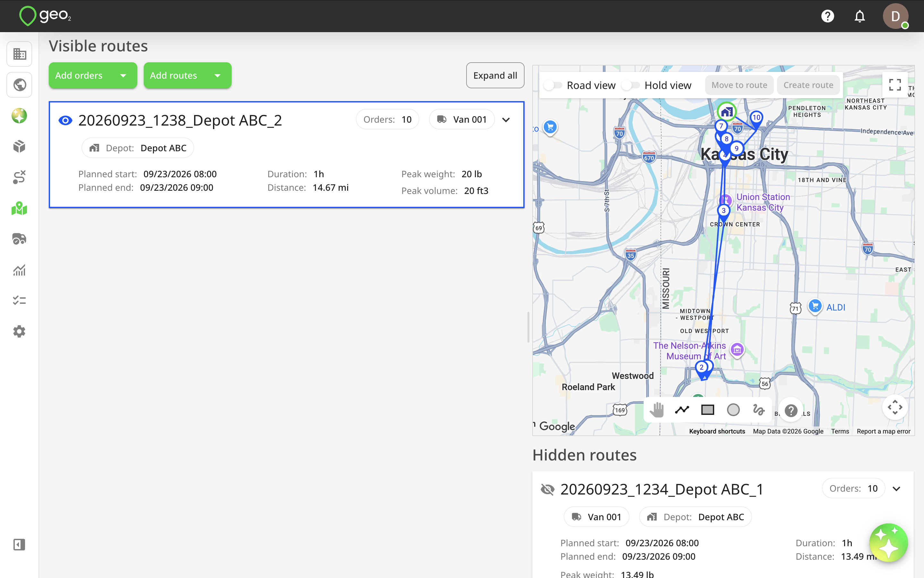Click the depot home marker on map
924x578 pixels.
726,112
